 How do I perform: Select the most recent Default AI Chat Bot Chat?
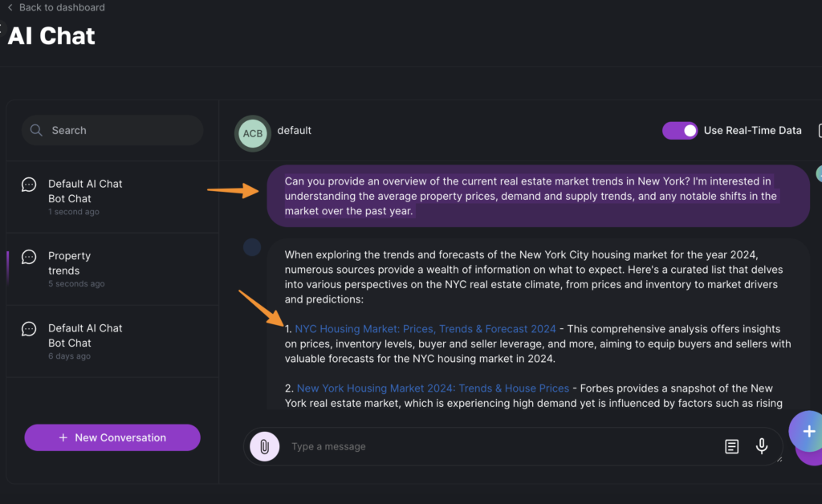pos(85,191)
